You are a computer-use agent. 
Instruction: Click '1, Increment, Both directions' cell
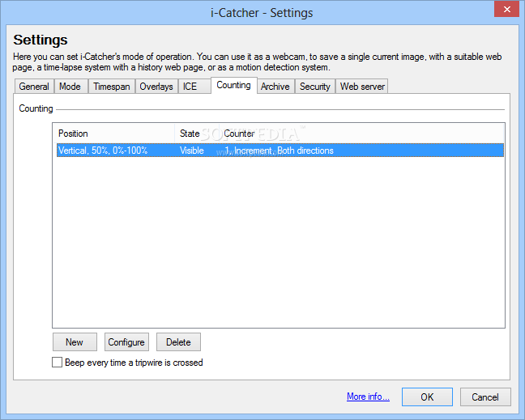tap(280, 151)
